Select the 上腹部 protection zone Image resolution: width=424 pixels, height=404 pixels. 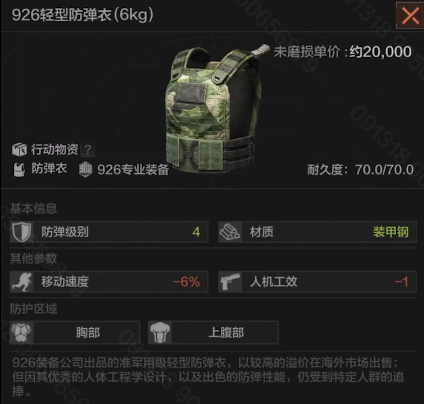pos(213,332)
